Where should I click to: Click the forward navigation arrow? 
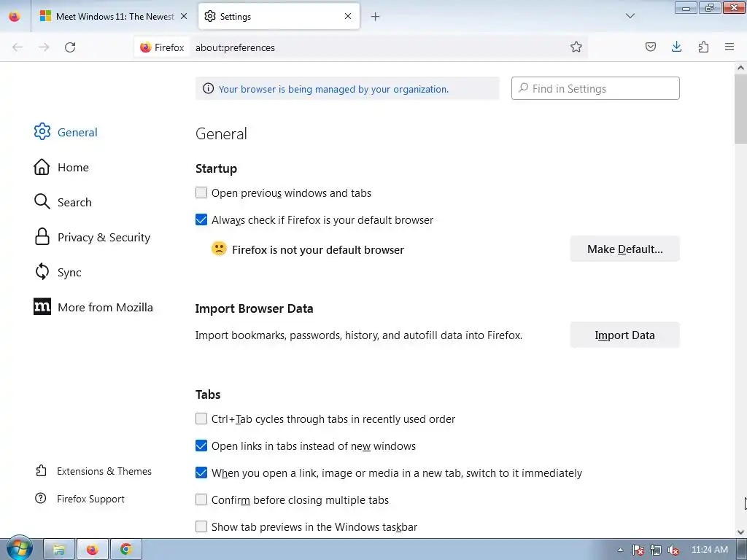pyautogui.click(x=44, y=47)
